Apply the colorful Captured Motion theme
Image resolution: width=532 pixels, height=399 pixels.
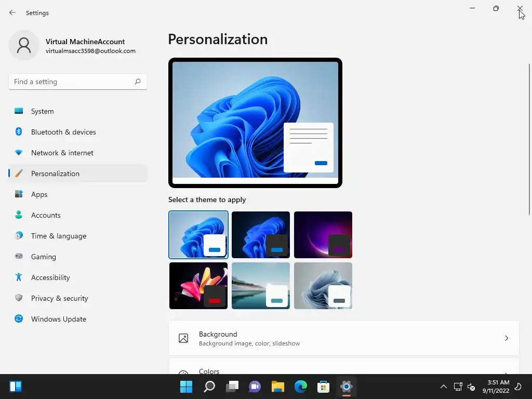coord(198,286)
